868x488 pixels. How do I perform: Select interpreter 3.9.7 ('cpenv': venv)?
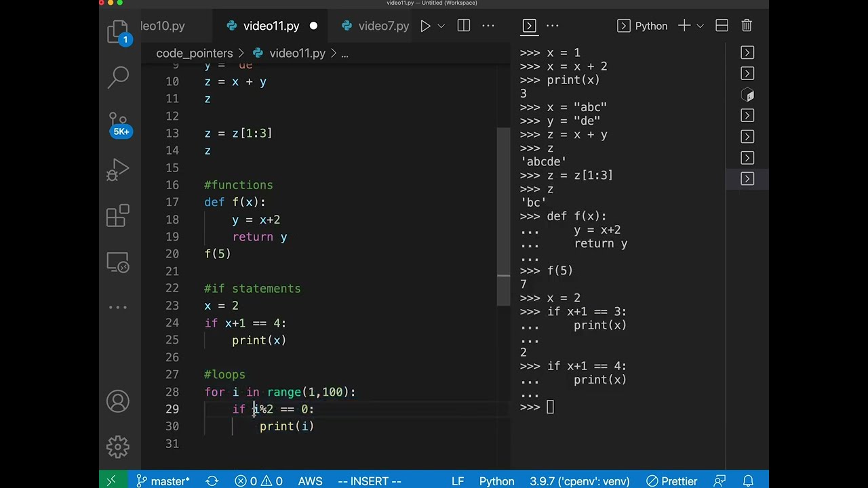(580, 481)
